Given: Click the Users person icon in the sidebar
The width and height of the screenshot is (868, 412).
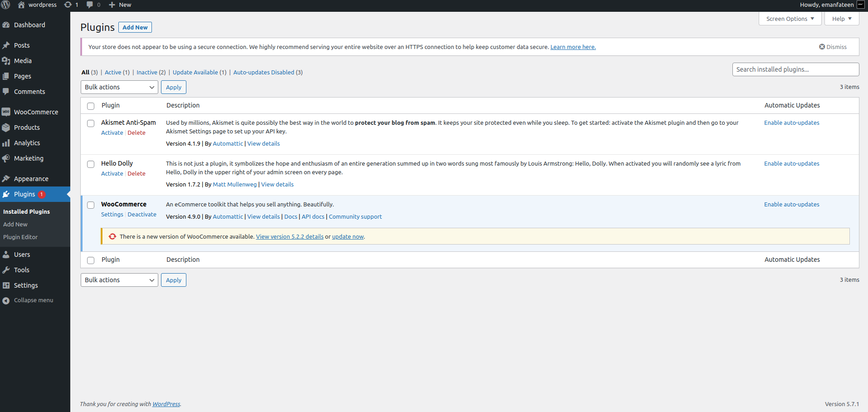Looking at the screenshot, I should tap(6, 255).
